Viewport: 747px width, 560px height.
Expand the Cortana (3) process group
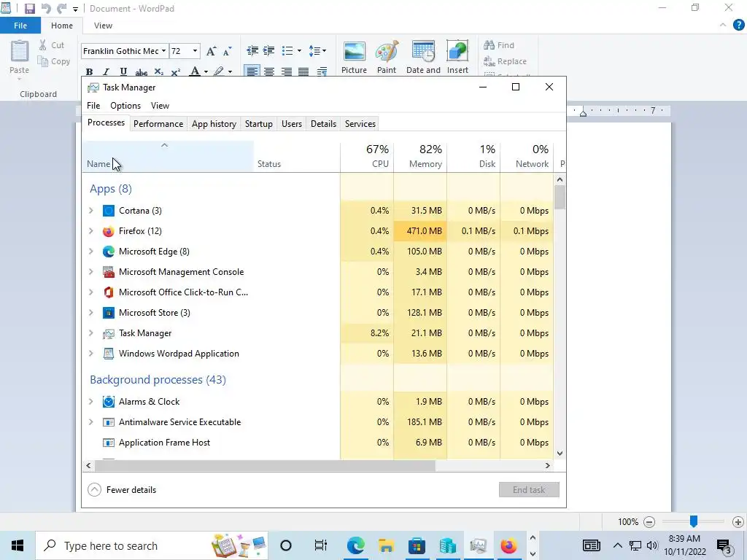91,211
